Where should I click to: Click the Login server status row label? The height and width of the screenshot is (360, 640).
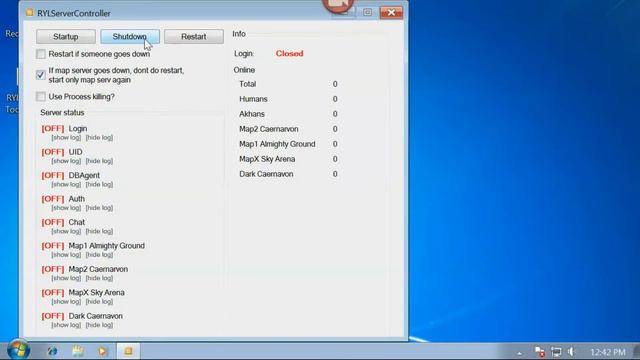(78, 129)
